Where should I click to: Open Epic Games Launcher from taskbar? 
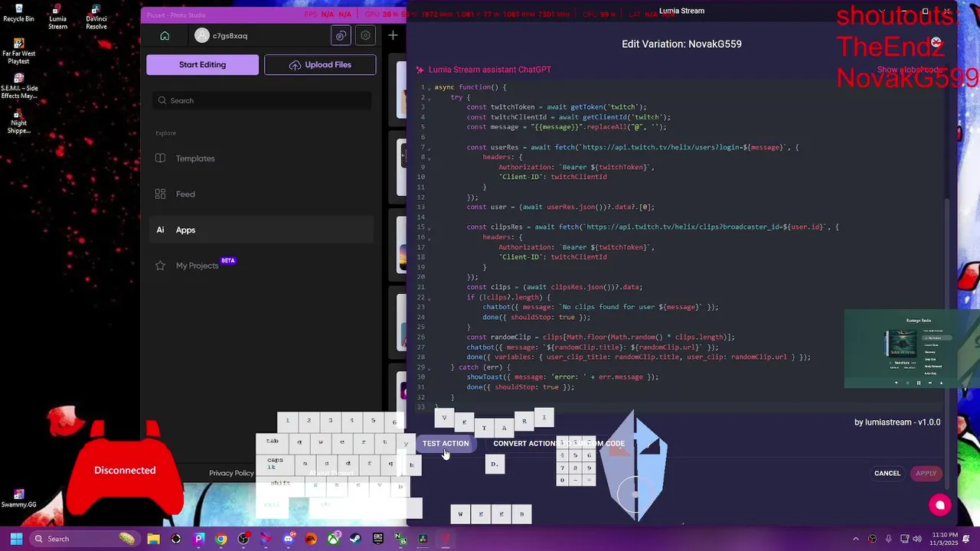(x=377, y=539)
